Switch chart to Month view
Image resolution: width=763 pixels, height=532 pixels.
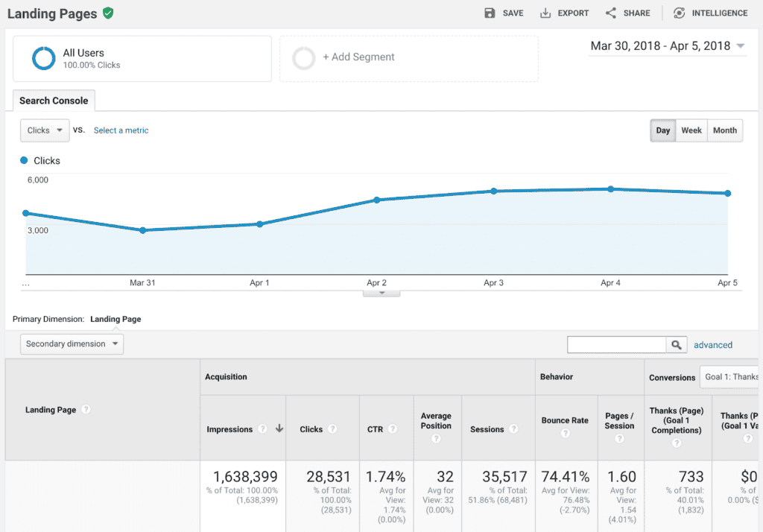click(x=724, y=130)
